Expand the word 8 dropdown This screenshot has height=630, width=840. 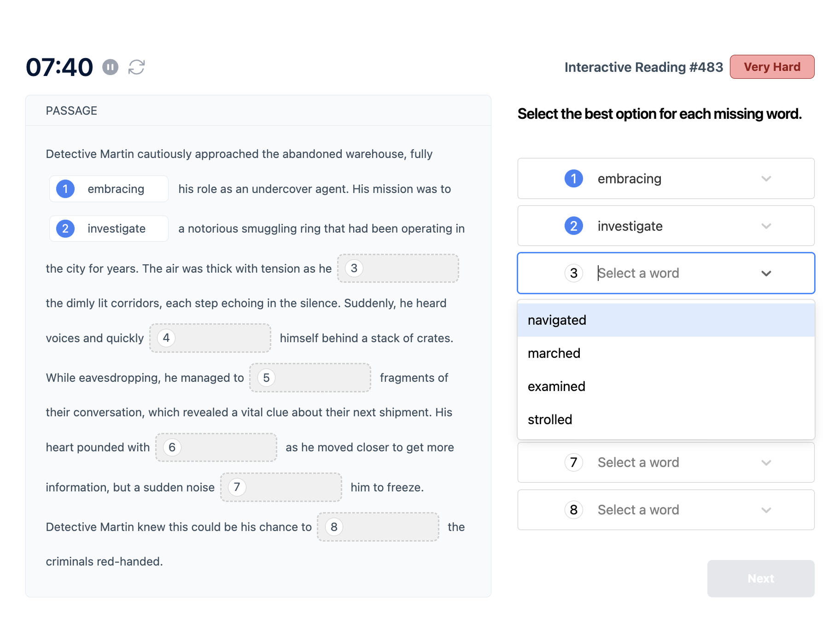click(x=666, y=510)
